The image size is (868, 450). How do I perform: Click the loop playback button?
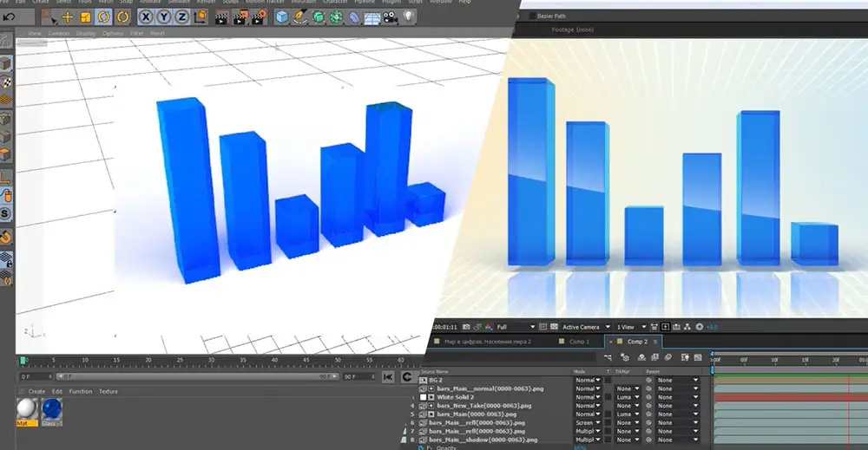pyautogui.click(x=407, y=377)
